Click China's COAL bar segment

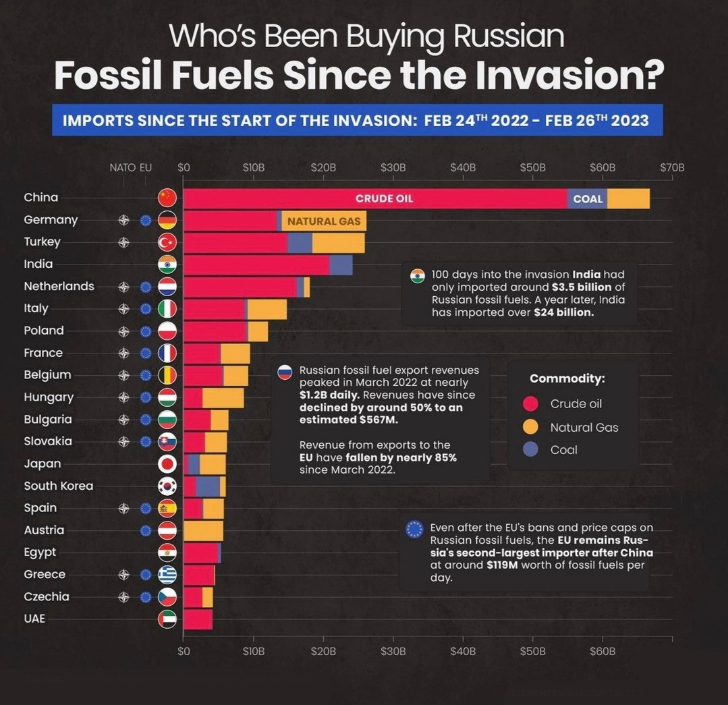point(587,198)
